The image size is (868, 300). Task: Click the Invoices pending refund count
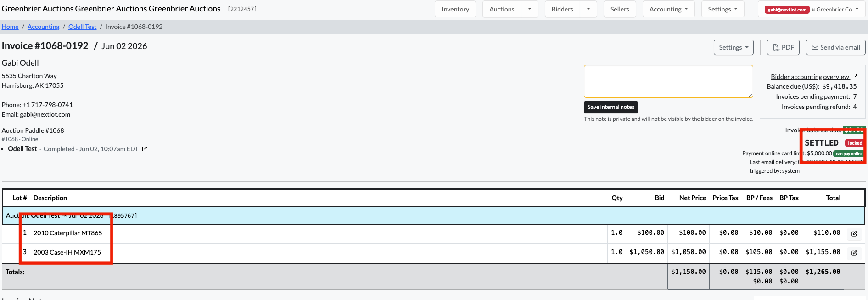pyautogui.click(x=855, y=107)
